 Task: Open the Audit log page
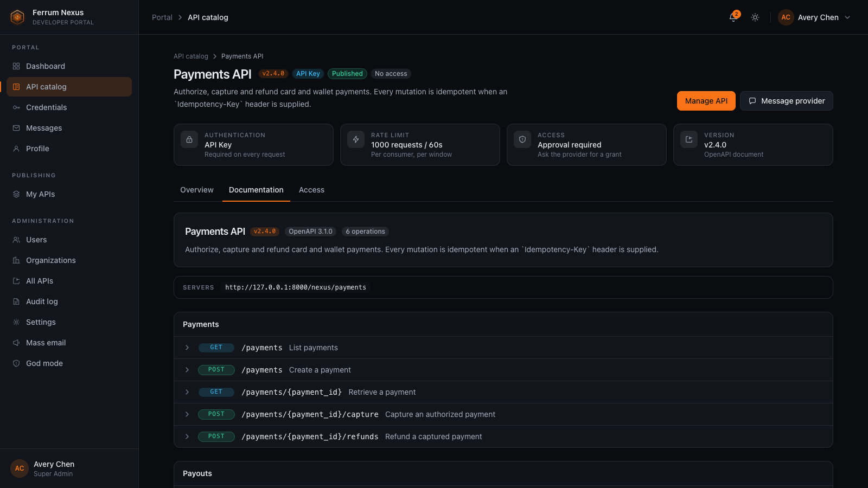click(69, 301)
